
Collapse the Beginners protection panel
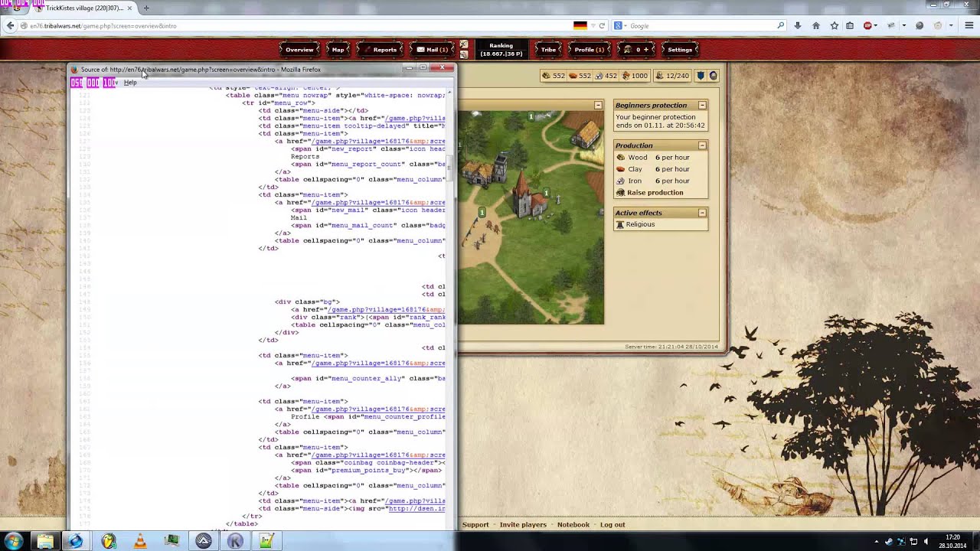(x=702, y=105)
